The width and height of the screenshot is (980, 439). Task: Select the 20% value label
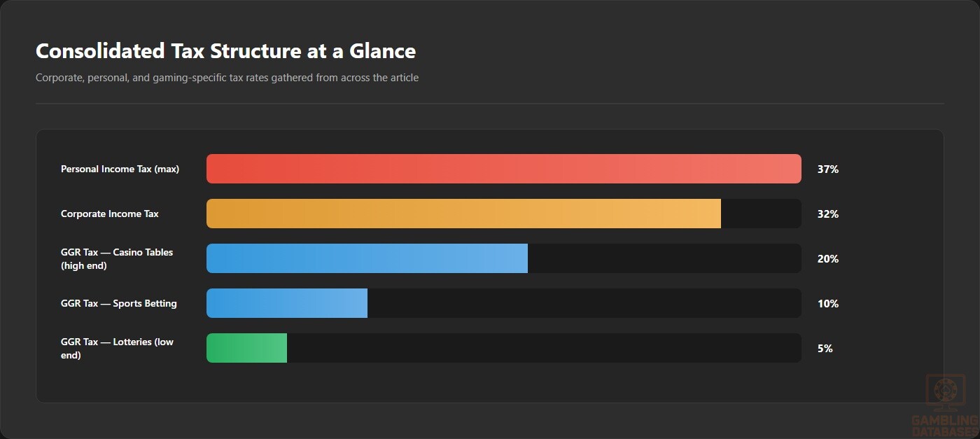click(x=828, y=259)
